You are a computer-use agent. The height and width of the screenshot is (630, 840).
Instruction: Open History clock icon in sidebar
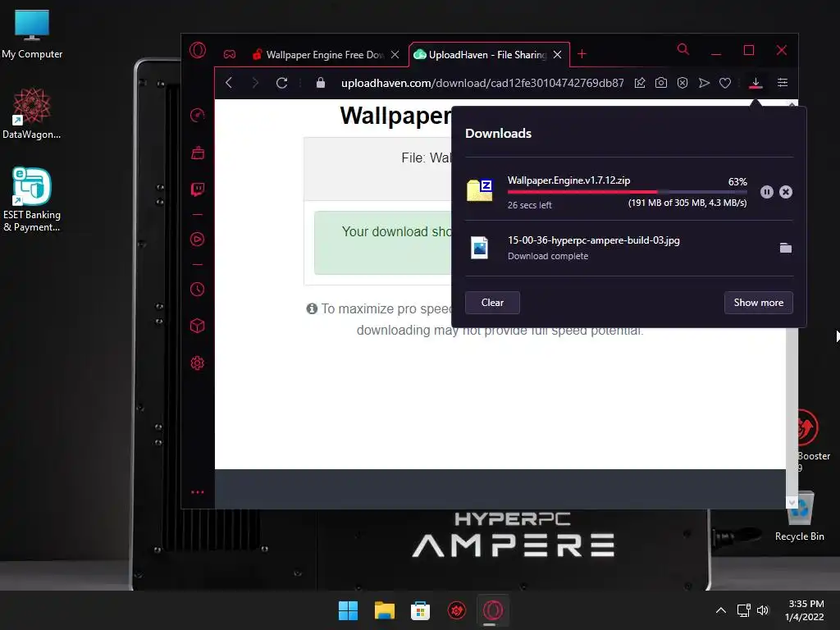[197, 290]
